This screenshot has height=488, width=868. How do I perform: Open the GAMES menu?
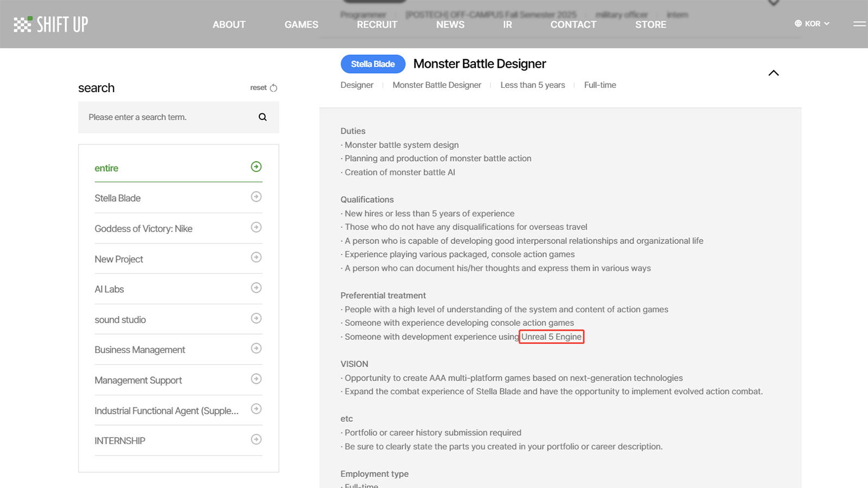click(302, 24)
